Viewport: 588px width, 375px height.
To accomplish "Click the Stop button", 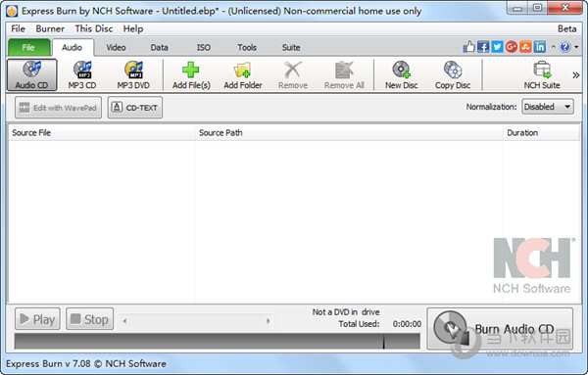I will [89, 319].
